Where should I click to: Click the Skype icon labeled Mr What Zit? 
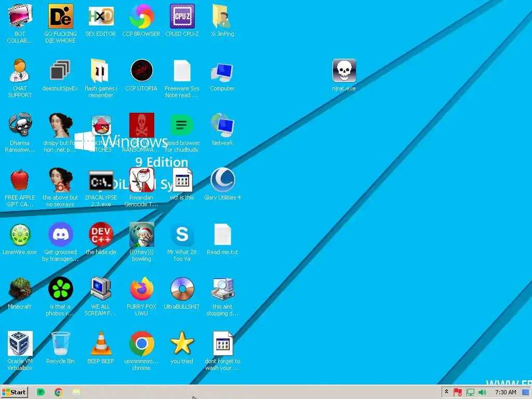tap(182, 242)
